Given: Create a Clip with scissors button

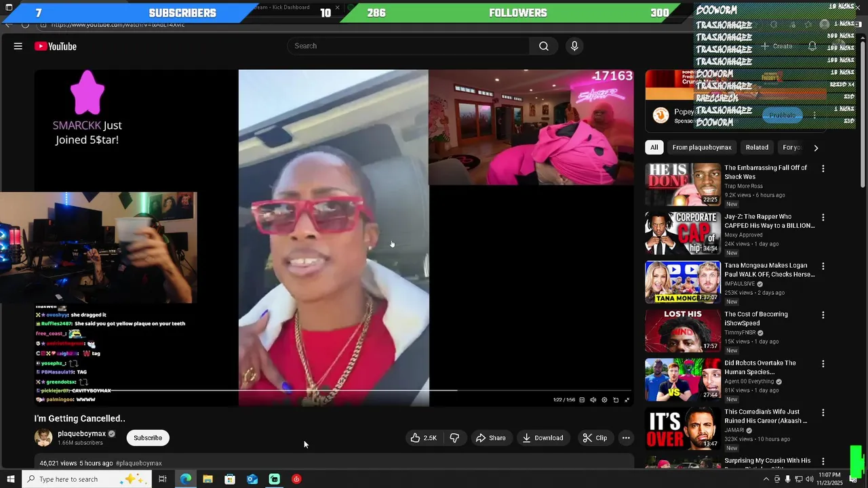Looking at the screenshot, I should coord(595,438).
